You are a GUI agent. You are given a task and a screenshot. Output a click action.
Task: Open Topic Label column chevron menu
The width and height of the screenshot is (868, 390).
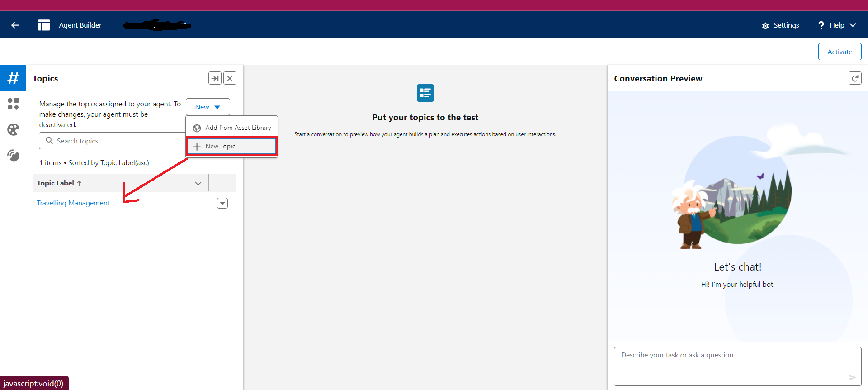[198, 183]
